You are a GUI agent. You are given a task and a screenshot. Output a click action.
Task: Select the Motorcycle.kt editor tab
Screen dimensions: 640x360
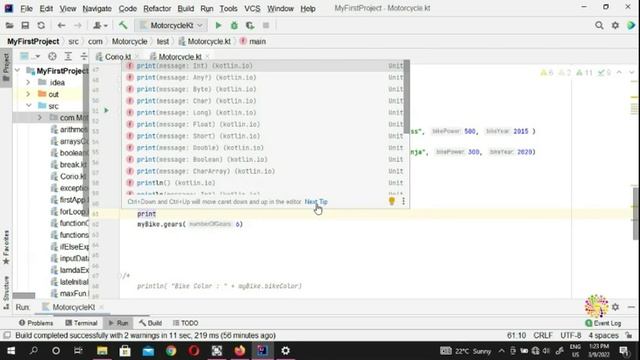coord(180,57)
